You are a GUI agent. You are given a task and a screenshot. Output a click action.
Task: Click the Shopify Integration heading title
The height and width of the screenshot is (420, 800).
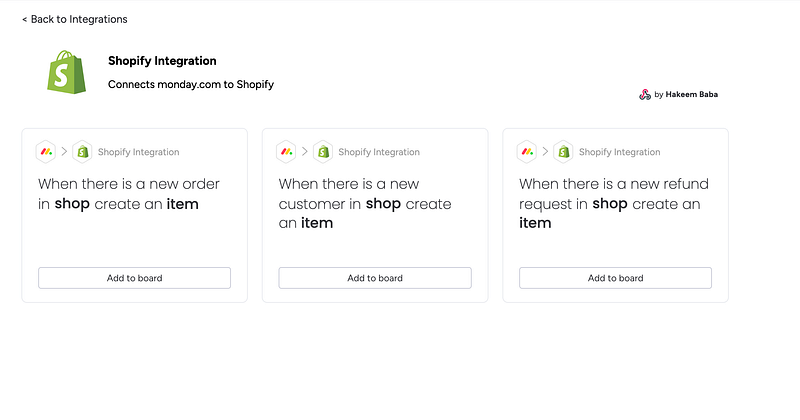point(162,61)
